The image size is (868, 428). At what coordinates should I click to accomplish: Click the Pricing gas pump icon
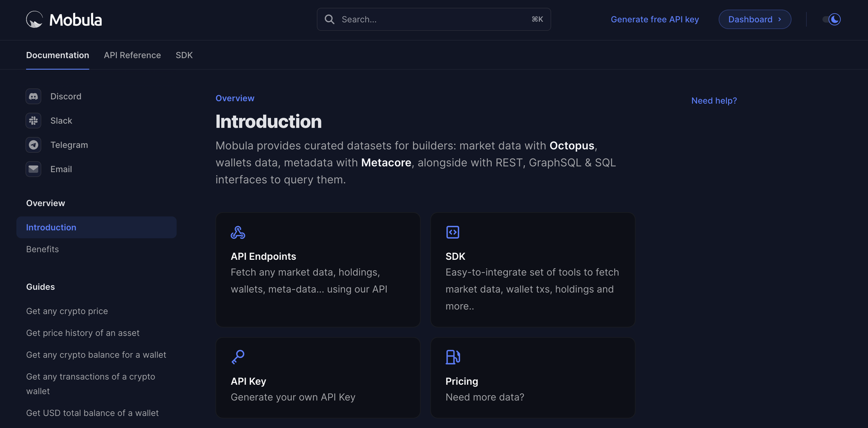pyautogui.click(x=453, y=357)
